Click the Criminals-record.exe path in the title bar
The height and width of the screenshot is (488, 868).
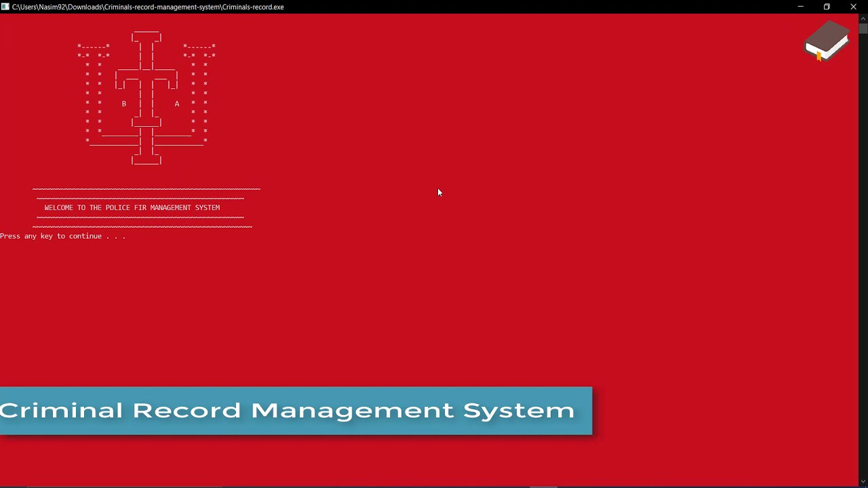coord(148,7)
